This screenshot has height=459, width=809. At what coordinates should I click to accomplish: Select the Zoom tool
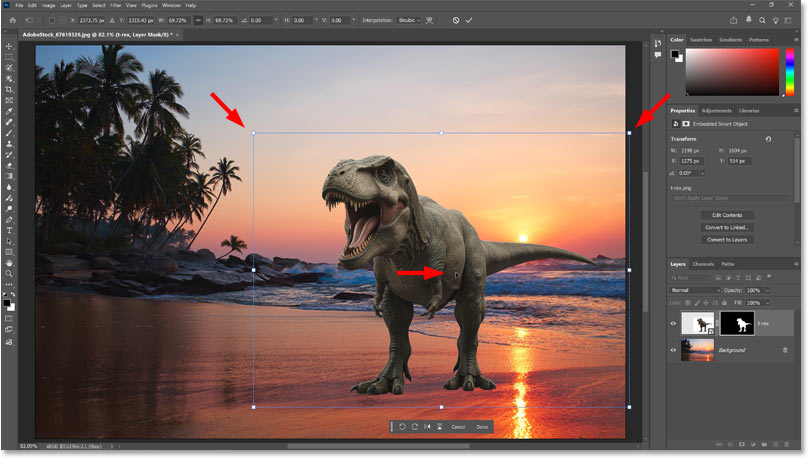pyautogui.click(x=9, y=274)
